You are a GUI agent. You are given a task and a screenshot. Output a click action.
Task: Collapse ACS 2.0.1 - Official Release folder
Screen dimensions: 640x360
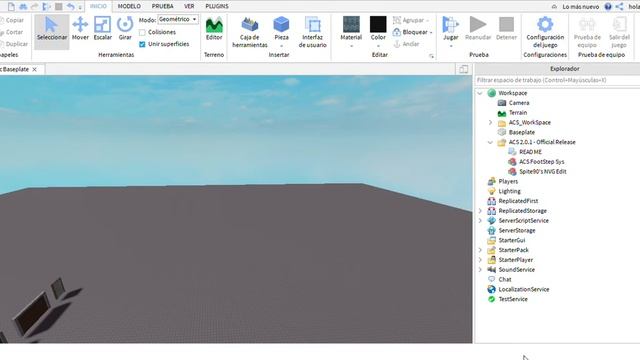click(490, 142)
